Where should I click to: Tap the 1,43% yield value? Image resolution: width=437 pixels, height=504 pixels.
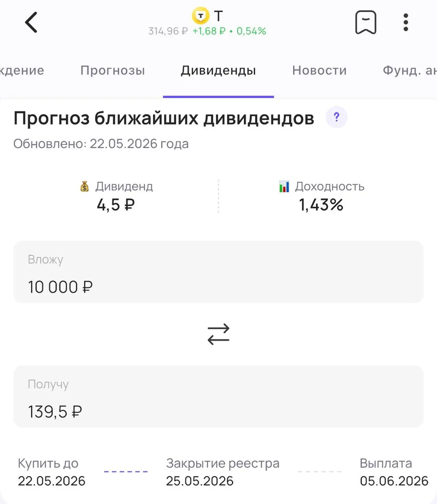(x=321, y=205)
